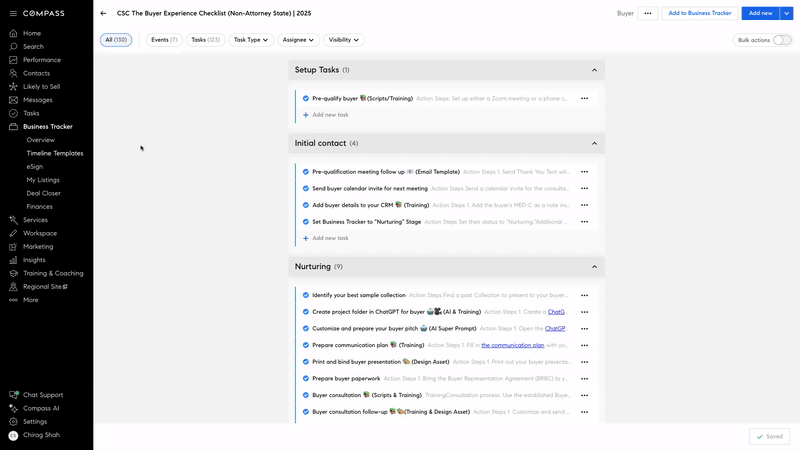Toggle checkmark for Prepare communication plan

pos(306,345)
